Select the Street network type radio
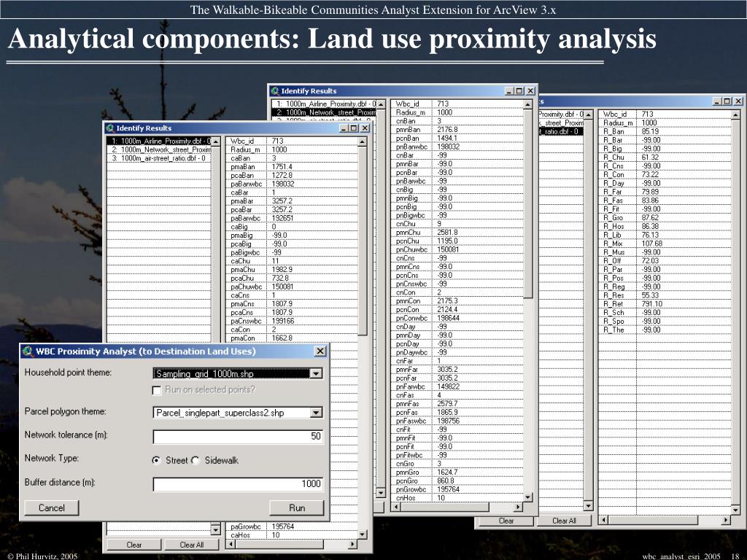This screenshot has width=747, height=560. coord(156,461)
